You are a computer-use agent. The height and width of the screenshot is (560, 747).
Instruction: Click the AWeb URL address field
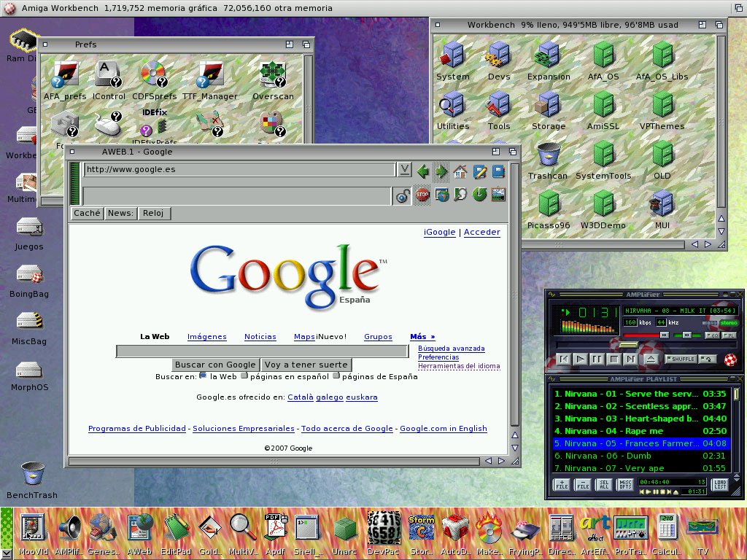click(239, 169)
